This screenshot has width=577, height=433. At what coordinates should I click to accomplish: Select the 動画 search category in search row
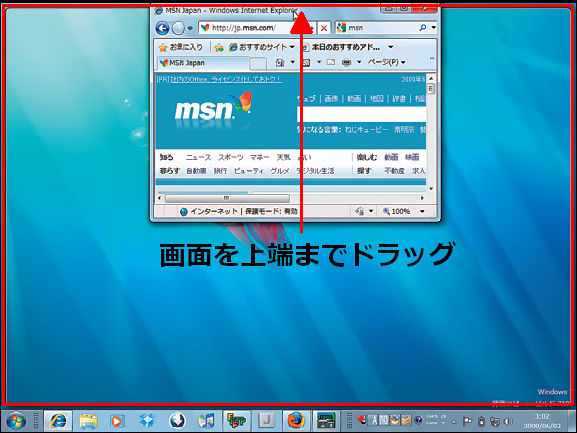tap(354, 99)
